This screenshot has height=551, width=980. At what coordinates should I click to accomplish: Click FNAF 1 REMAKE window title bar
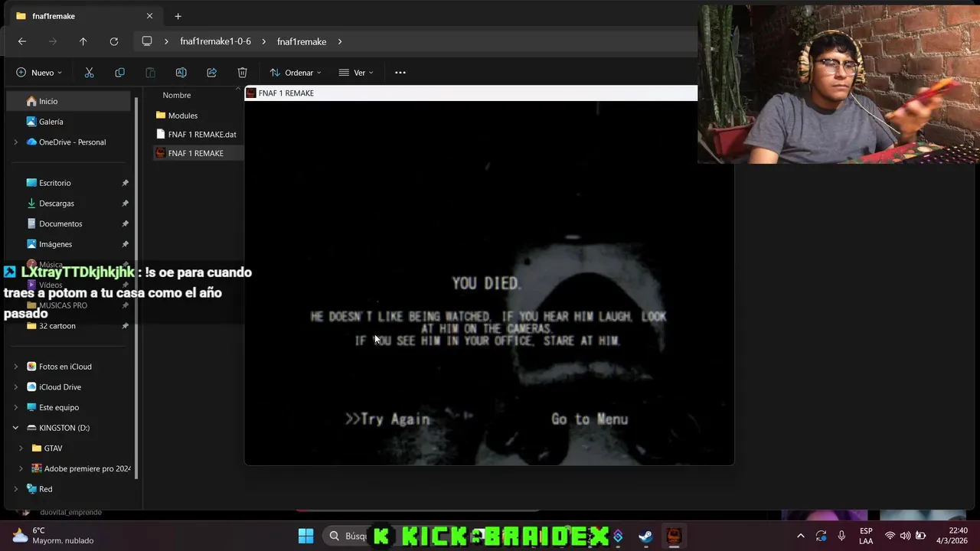pos(471,93)
